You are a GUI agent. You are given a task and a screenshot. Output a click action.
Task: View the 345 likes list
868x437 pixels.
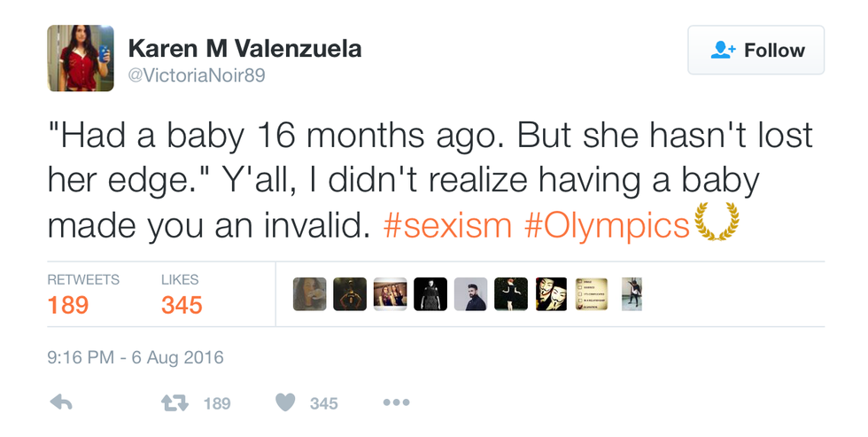tap(182, 305)
